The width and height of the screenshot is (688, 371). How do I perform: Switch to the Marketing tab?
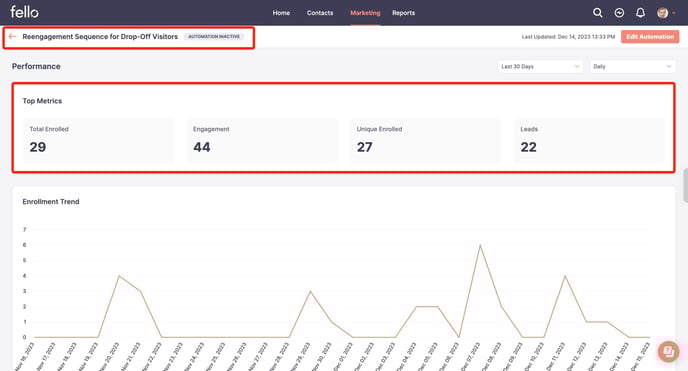coord(365,13)
